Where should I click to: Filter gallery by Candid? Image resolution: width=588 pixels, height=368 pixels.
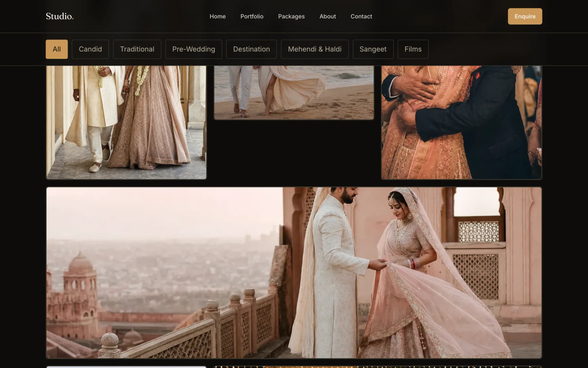90,49
